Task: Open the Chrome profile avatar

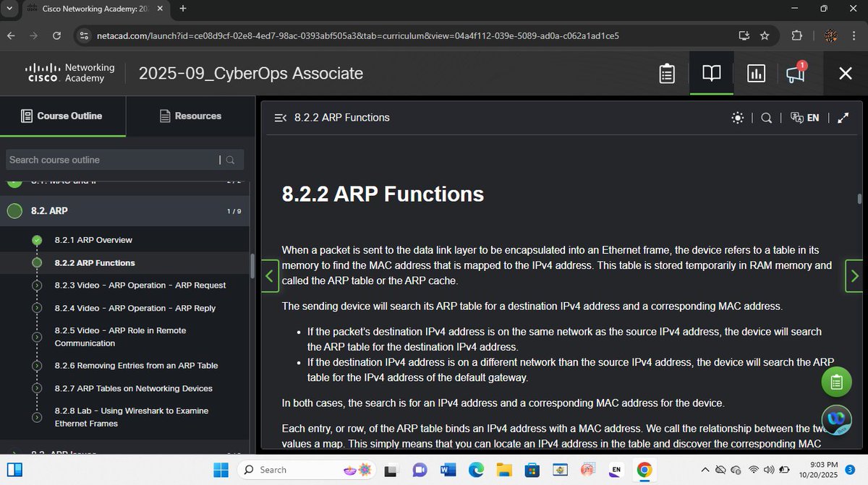Action: [831, 35]
